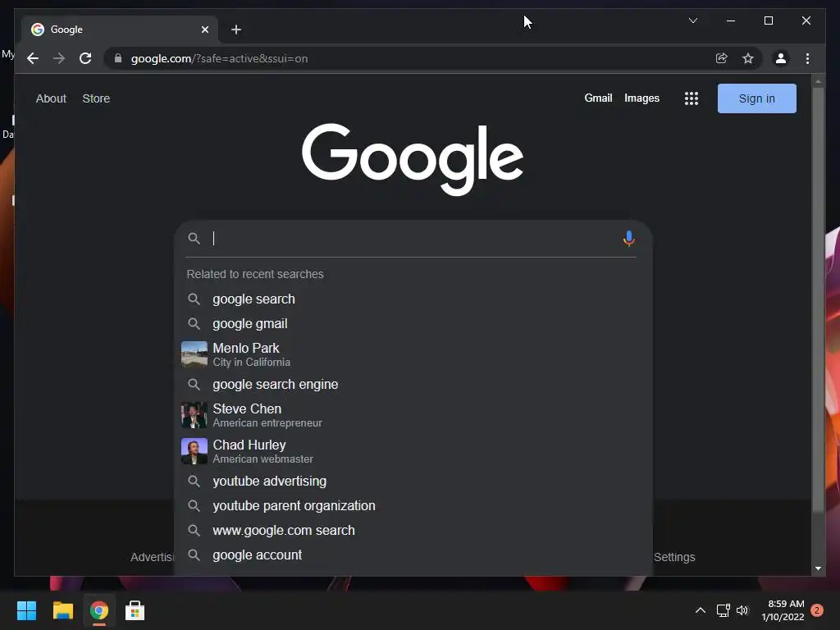840x630 pixels.
Task: Open Chrome's three-dot menu
Action: [x=807, y=58]
